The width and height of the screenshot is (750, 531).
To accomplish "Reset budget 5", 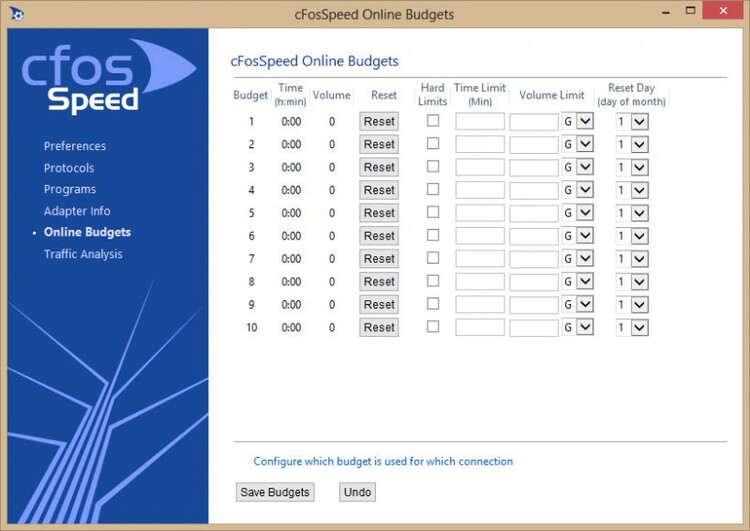I will [379, 213].
